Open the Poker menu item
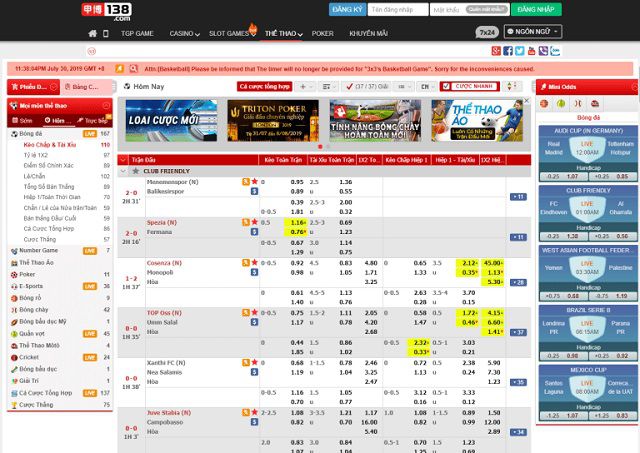This screenshot has width=640, height=453. (322, 33)
